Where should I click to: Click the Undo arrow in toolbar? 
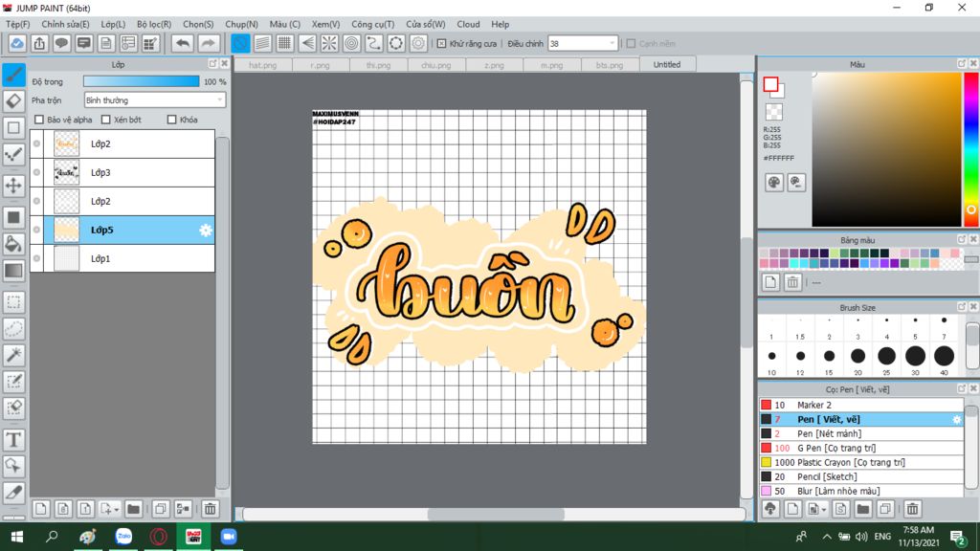tap(183, 43)
